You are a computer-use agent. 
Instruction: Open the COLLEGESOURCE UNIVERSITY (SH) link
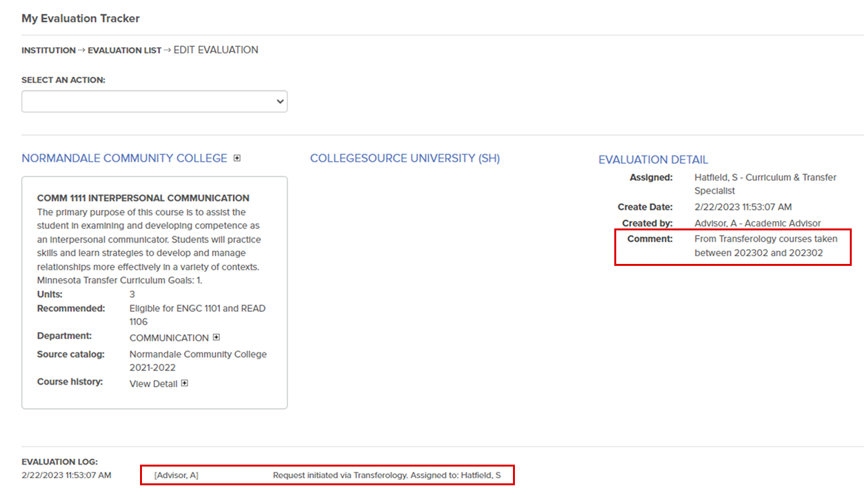click(x=405, y=157)
